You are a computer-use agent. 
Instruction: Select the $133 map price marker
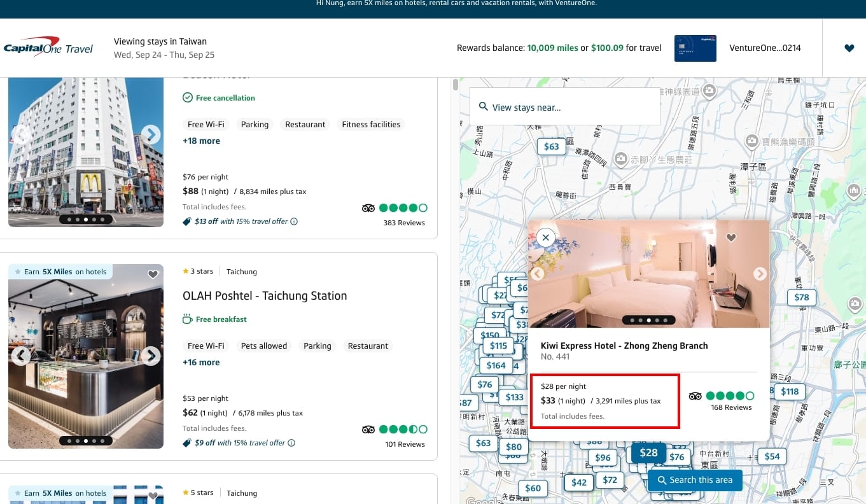pyautogui.click(x=514, y=397)
